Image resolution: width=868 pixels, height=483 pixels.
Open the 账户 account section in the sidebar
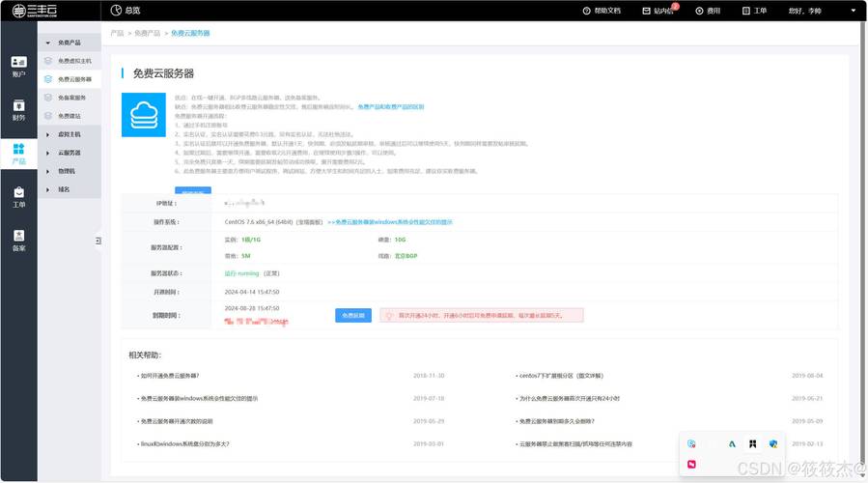[18, 67]
